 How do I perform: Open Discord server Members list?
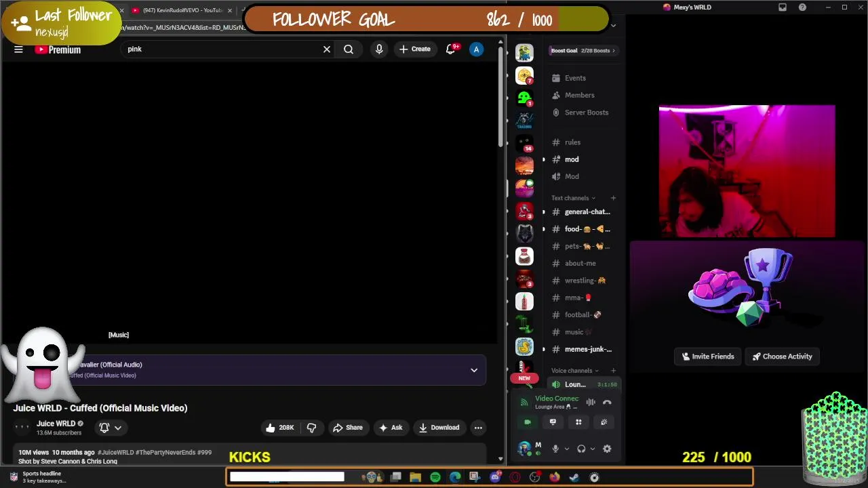tap(579, 95)
